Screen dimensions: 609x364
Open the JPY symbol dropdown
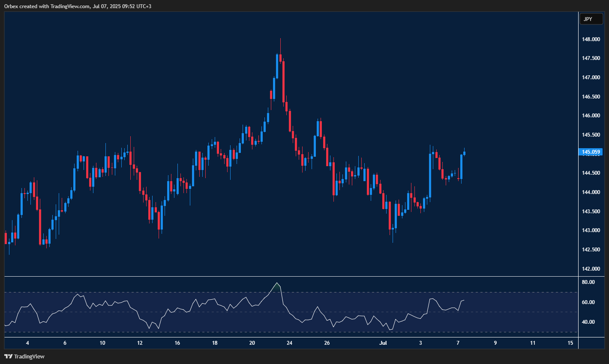(x=591, y=19)
